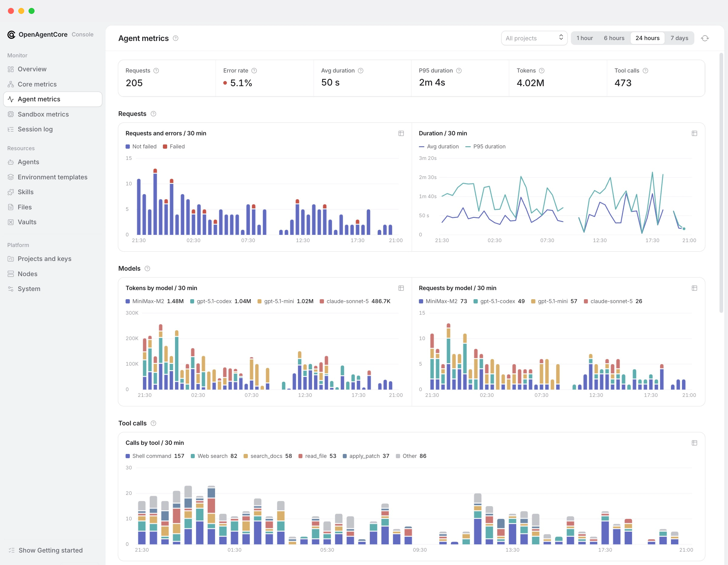Click the Requests stat help icon
The width and height of the screenshot is (728, 565).
pyautogui.click(x=156, y=71)
